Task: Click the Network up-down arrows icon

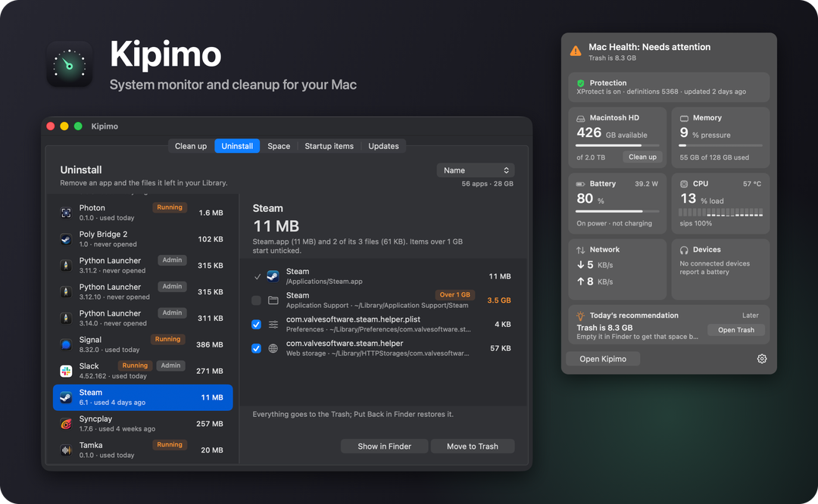Action: click(x=581, y=250)
